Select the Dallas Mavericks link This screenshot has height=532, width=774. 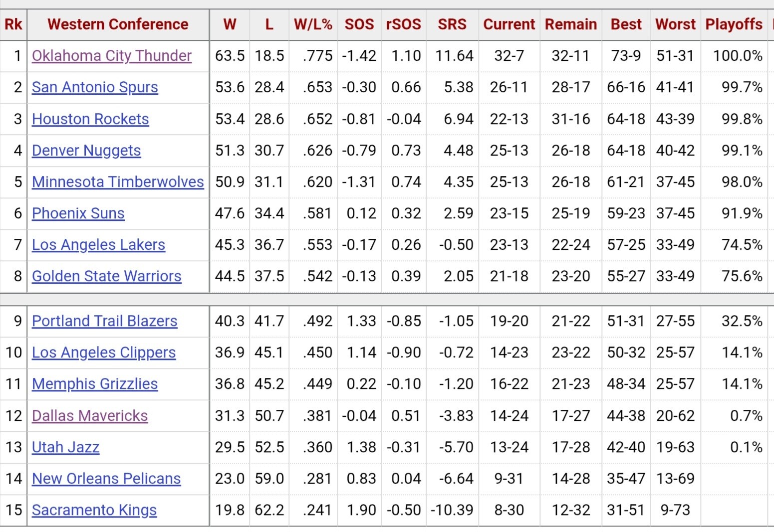[x=90, y=416]
